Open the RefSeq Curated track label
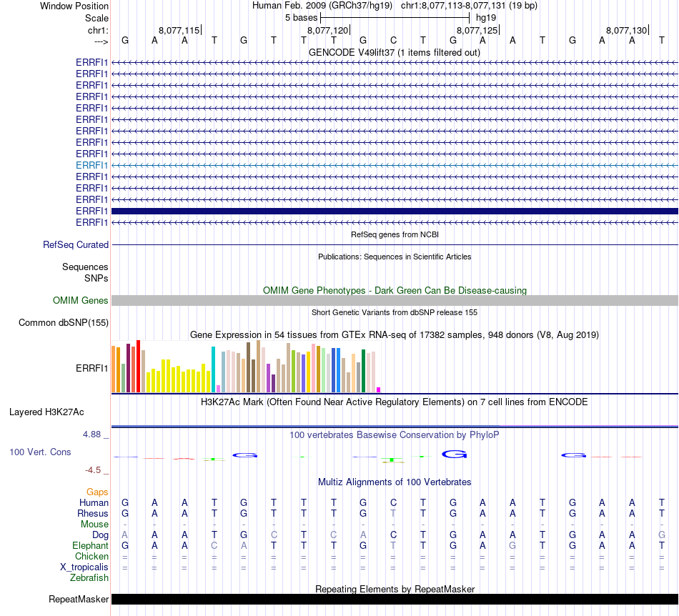Image resolution: width=679 pixels, height=616 pixels. pos(76,244)
